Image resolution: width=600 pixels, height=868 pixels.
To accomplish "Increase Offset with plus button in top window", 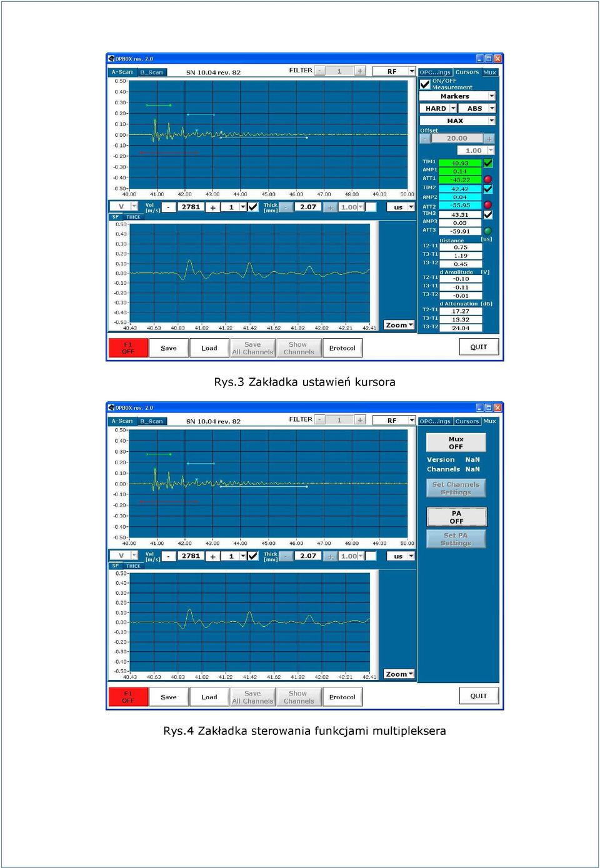I will click(x=489, y=138).
